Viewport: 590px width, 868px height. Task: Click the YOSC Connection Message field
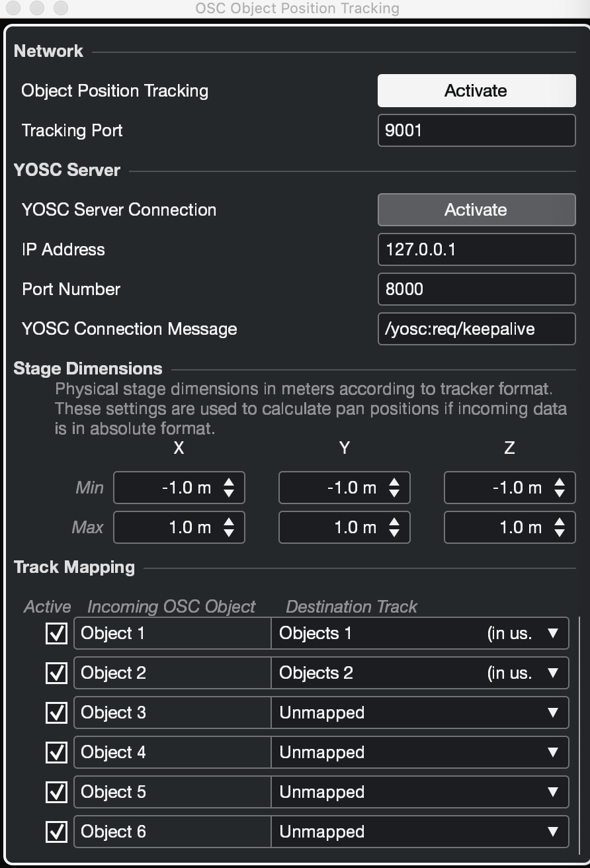coord(476,329)
